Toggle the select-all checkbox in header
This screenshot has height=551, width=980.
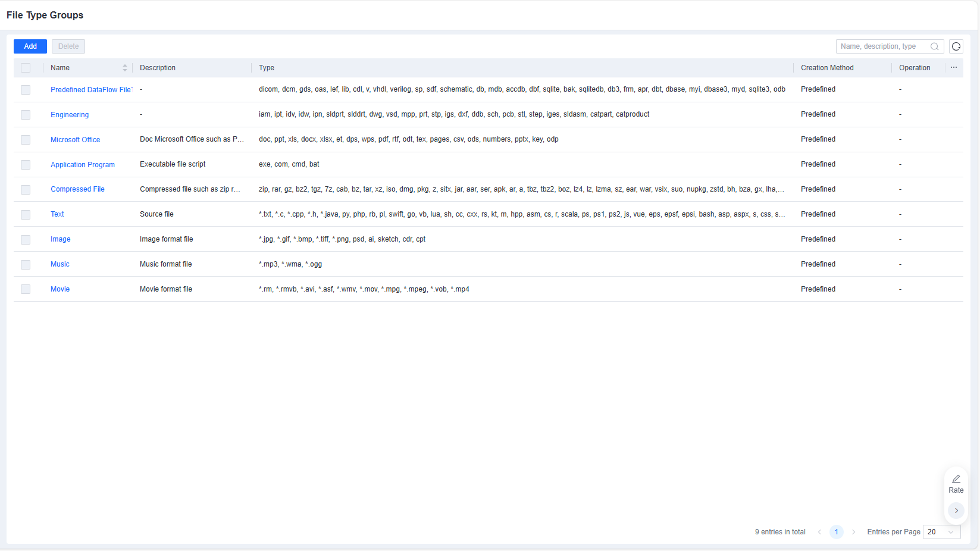26,68
